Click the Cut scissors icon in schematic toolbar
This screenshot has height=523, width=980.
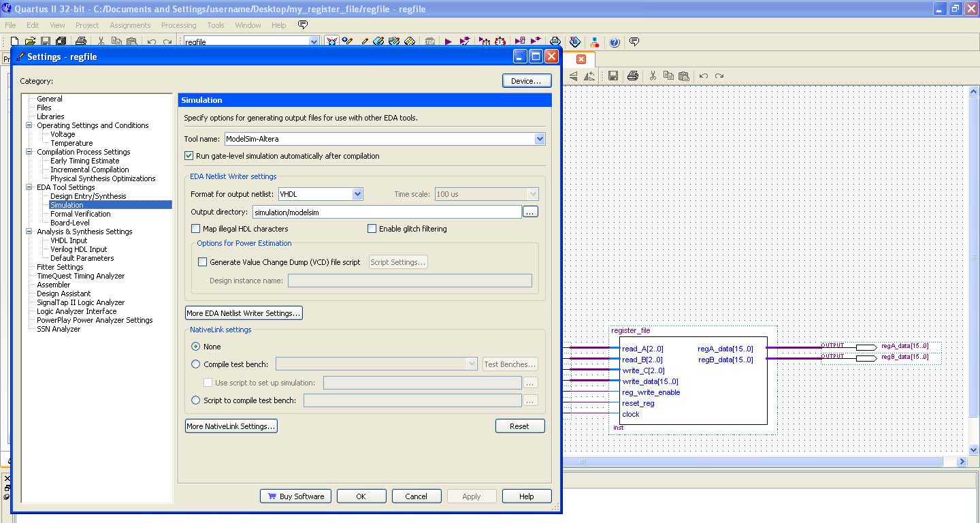653,76
